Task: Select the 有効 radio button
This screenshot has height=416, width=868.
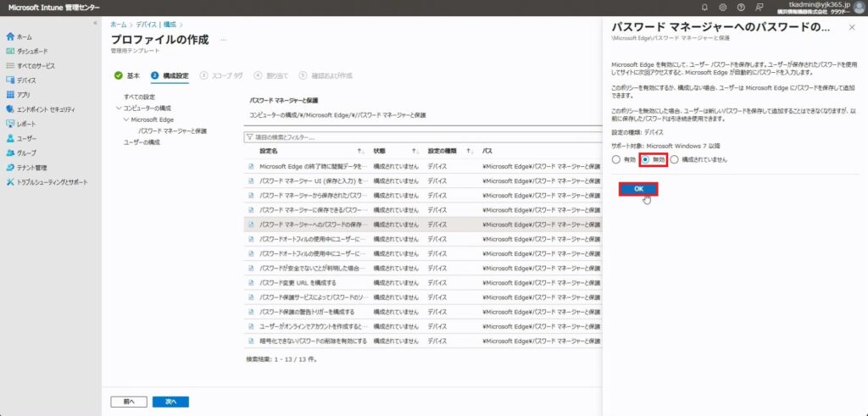Action: pyautogui.click(x=616, y=159)
